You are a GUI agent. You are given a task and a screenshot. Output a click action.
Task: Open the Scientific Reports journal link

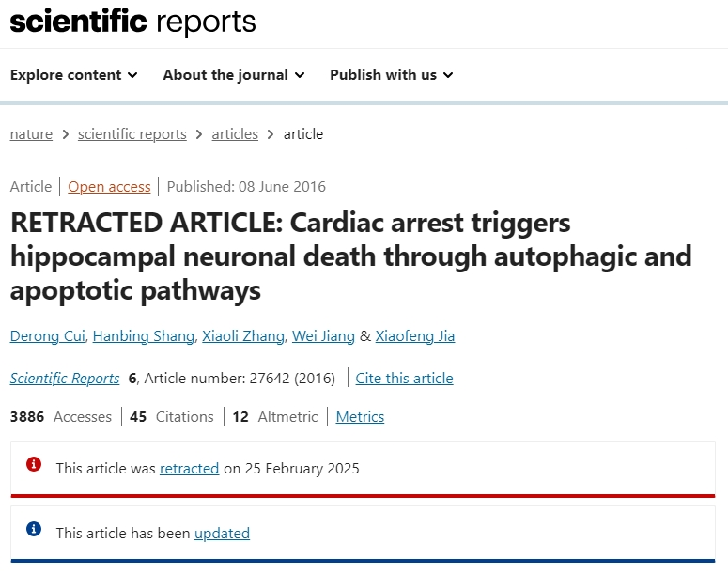(x=65, y=379)
